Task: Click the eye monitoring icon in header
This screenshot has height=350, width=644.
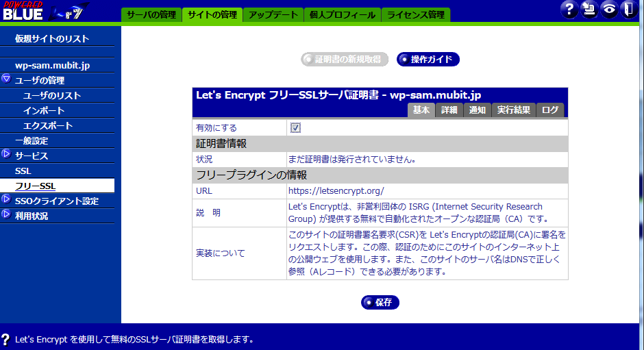Action: click(x=608, y=9)
